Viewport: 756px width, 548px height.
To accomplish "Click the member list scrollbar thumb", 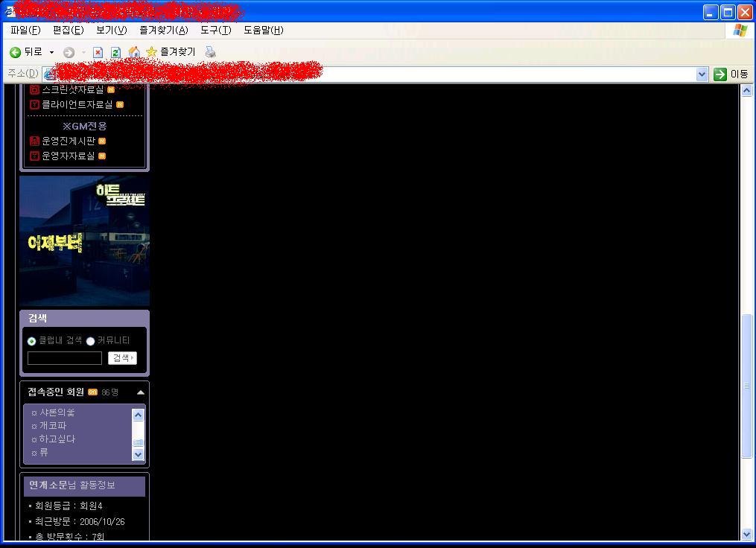I will [138, 442].
